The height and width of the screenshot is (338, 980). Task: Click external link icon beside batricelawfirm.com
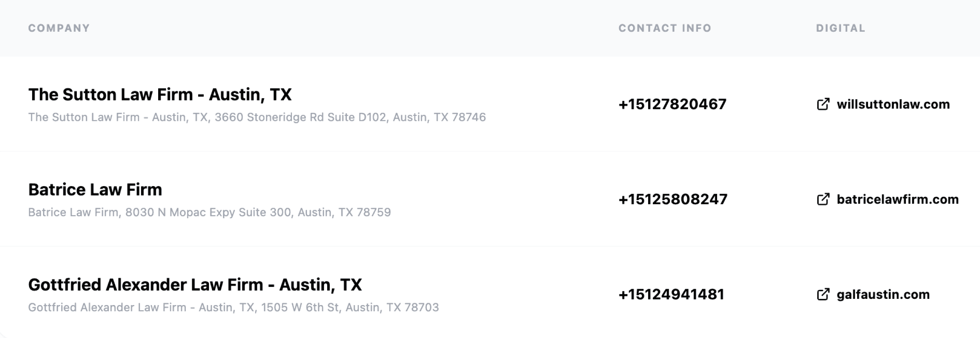click(823, 199)
